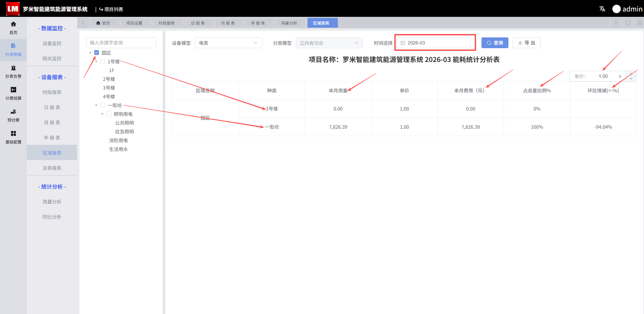
Task: Click the 输入关键字查询 search field
Action: [121, 43]
